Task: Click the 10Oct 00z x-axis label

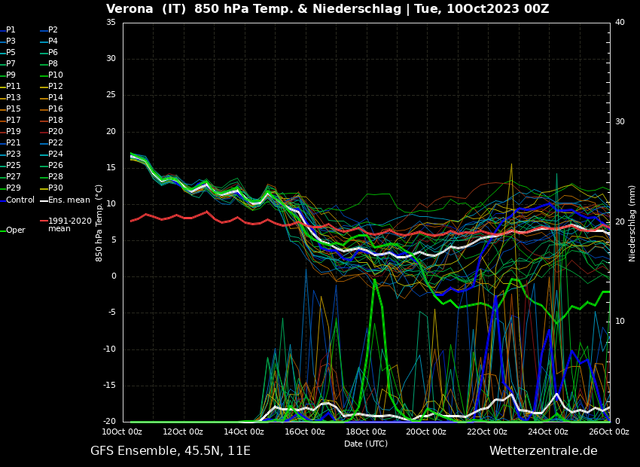Action: pos(122,432)
